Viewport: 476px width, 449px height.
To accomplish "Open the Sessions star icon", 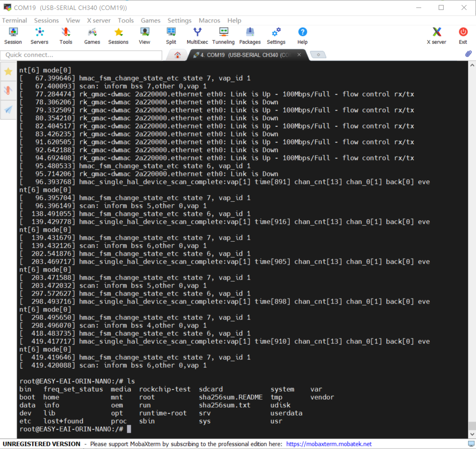I will 119,36.
